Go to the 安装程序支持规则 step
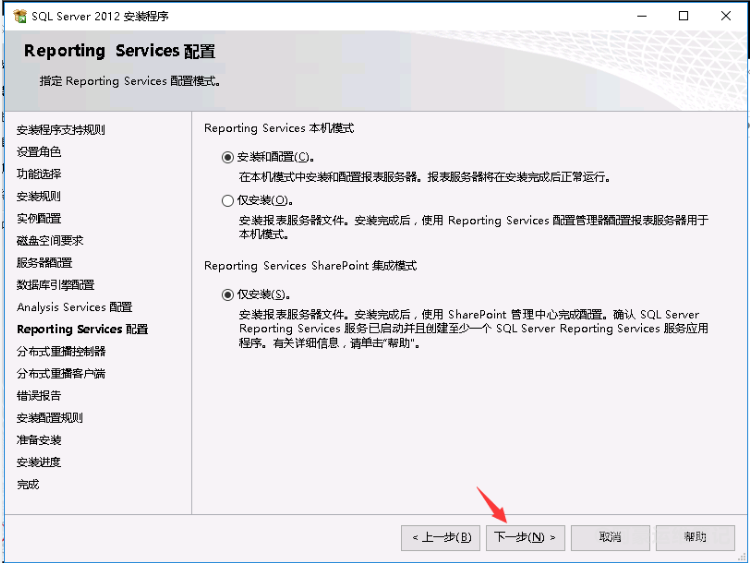750x563 pixels. coord(61,130)
